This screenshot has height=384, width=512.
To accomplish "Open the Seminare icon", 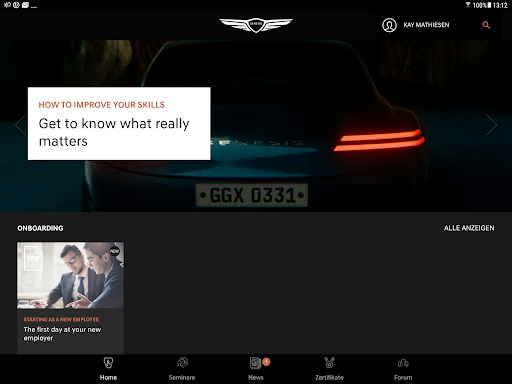I will [182, 363].
